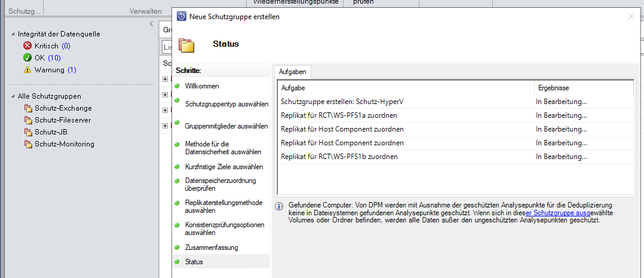The image size is (644, 278).
Task: Click green bullet beside Kurzfristige Ziele auswählen
Action: [177, 167]
